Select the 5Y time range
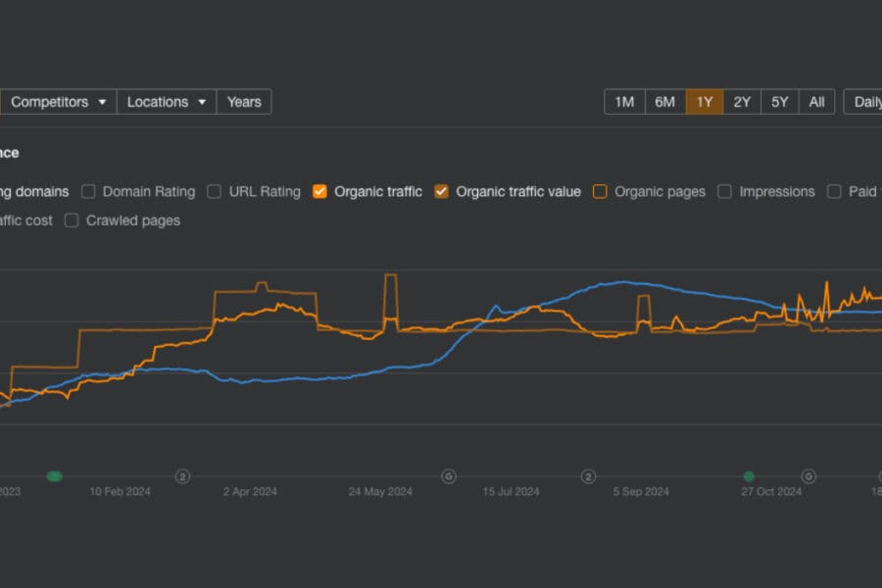This screenshot has width=882, height=588. point(779,102)
